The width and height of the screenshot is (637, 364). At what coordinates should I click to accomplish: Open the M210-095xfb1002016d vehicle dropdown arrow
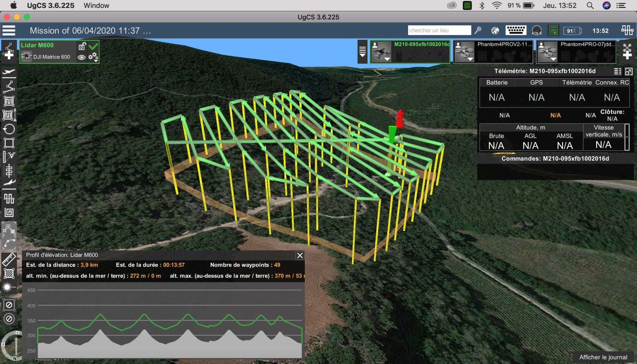(x=387, y=59)
